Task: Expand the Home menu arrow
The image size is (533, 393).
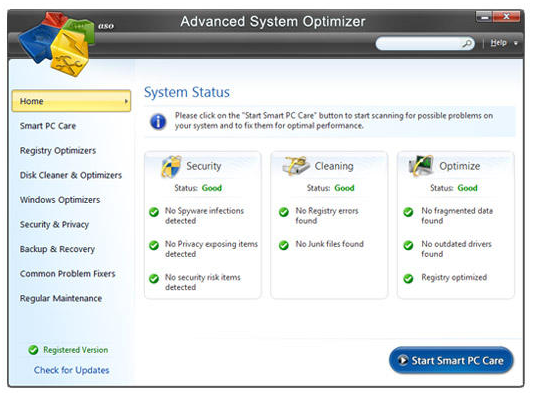Action: [126, 101]
